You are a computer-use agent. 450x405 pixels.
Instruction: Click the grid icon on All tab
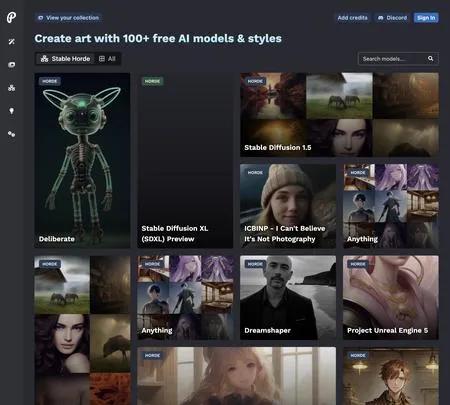(x=102, y=59)
